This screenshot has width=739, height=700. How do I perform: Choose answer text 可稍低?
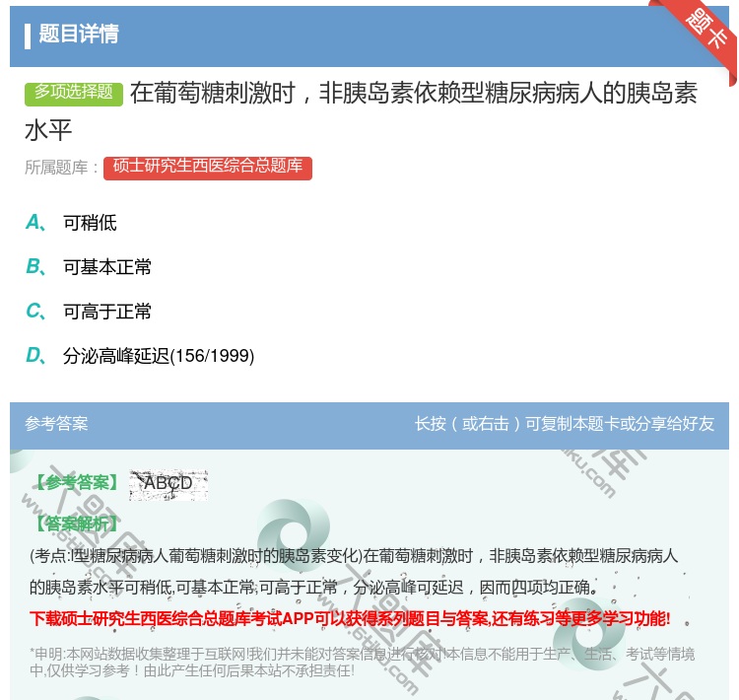[90, 223]
